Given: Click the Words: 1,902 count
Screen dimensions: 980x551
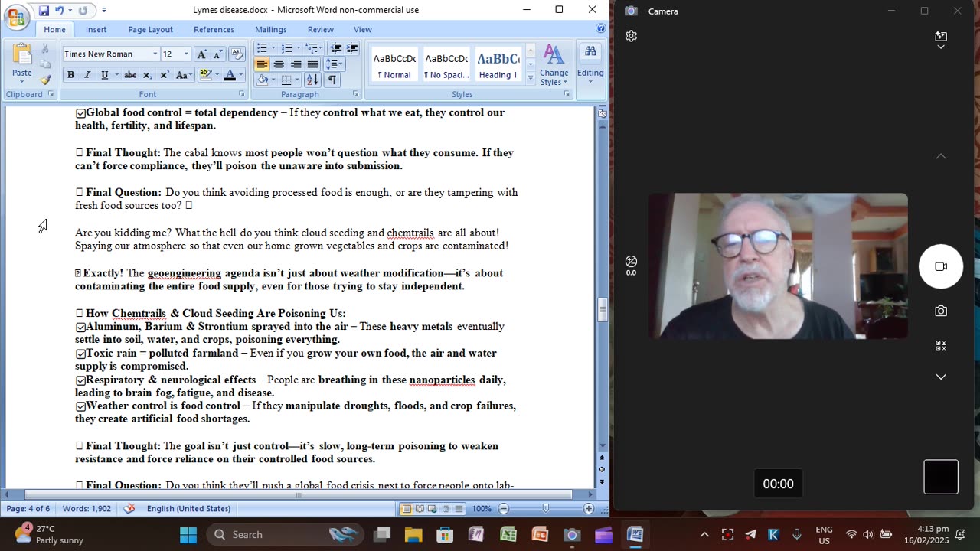Looking at the screenshot, I should (x=87, y=508).
